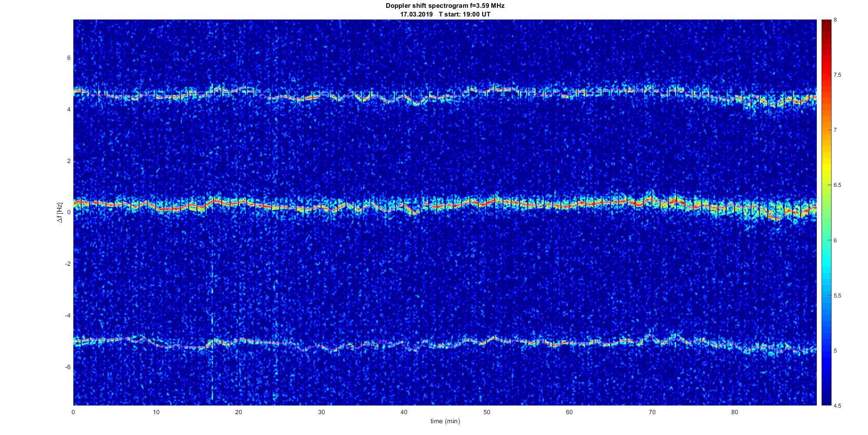Click y-axis tick label -2
This screenshot has width=868, height=435.
68,264
